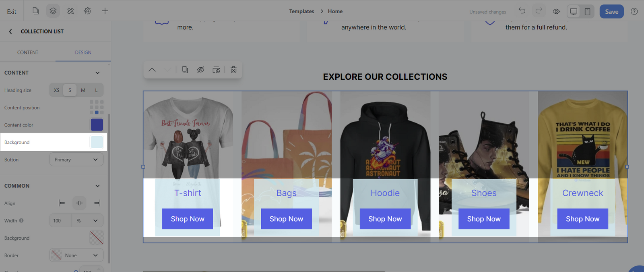This screenshot has width=644, height=272.
Task: Collapse the COMMON section
Action: pyautogui.click(x=97, y=186)
